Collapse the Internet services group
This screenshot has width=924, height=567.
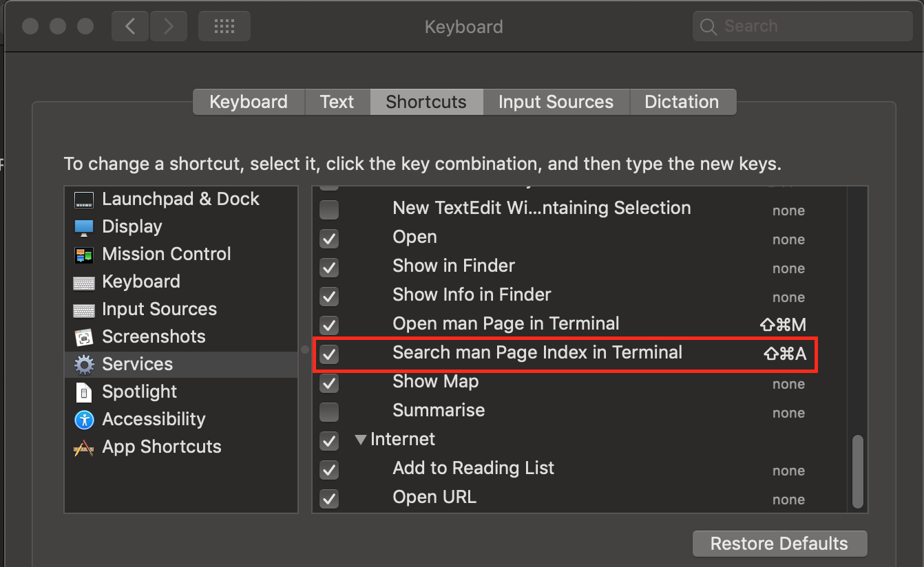coord(361,439)
